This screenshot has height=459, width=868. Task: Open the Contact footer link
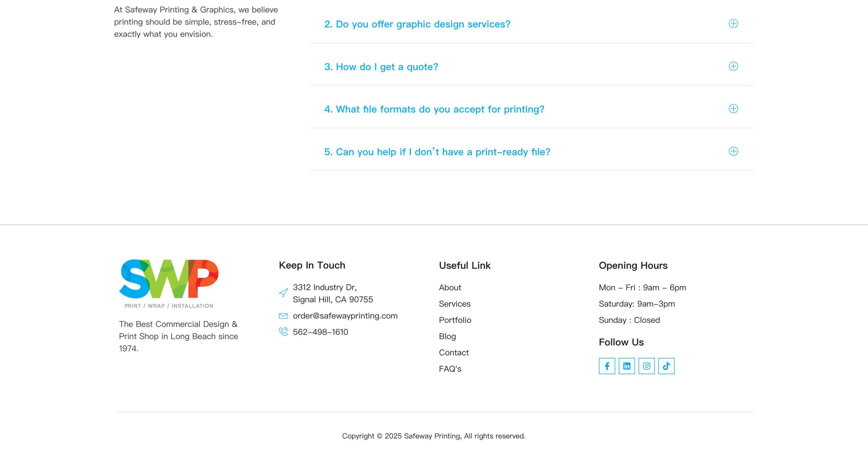(454, 353)
